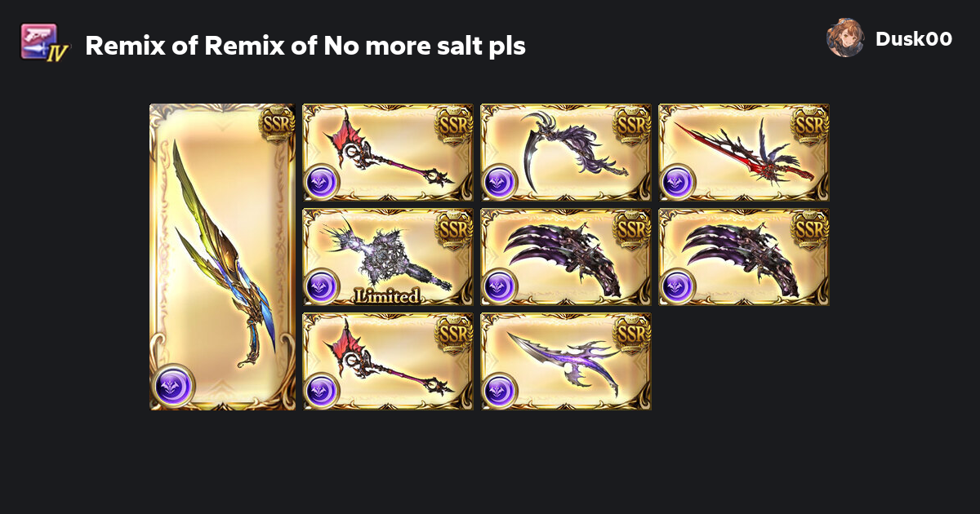The width and height of the screenshot is (980, 514).
Task: Click the dark element icon on the mainhand weapon
Action: tap(175, 384)
